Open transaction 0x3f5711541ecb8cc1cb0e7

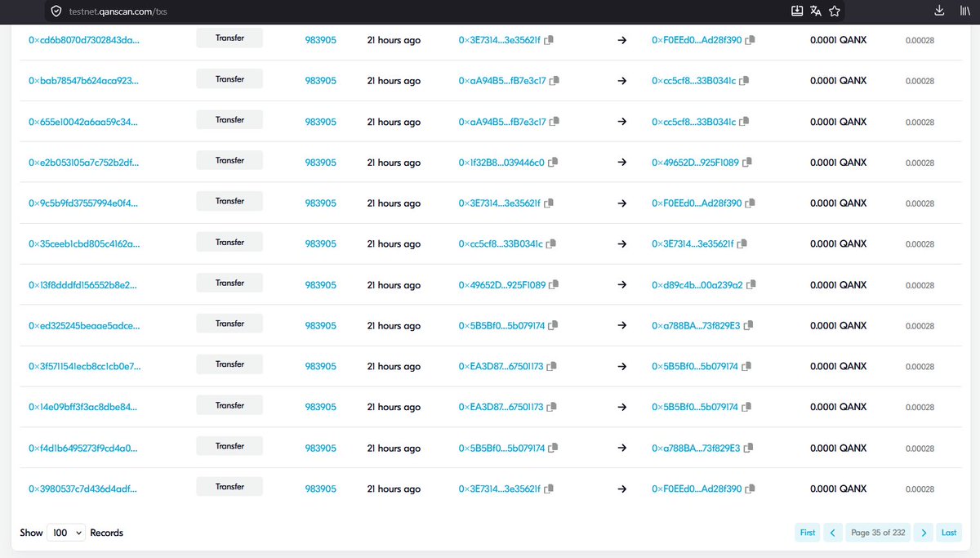tap(84, 366)
